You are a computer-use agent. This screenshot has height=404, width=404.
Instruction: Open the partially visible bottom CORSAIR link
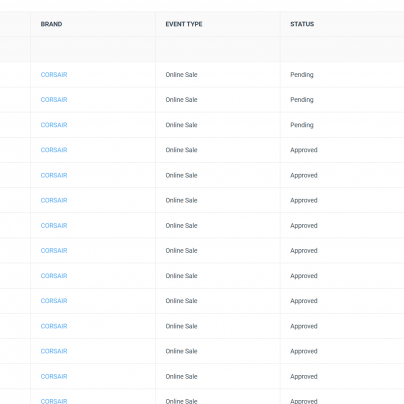click(54, 401)
